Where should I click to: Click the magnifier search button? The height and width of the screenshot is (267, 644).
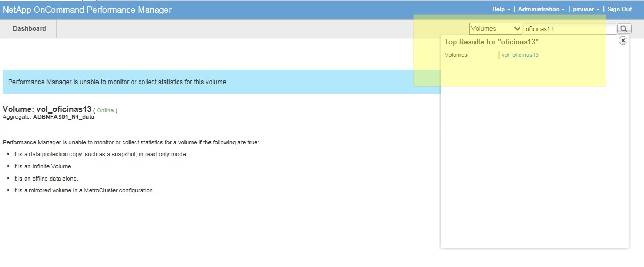(x=624, y=29)
